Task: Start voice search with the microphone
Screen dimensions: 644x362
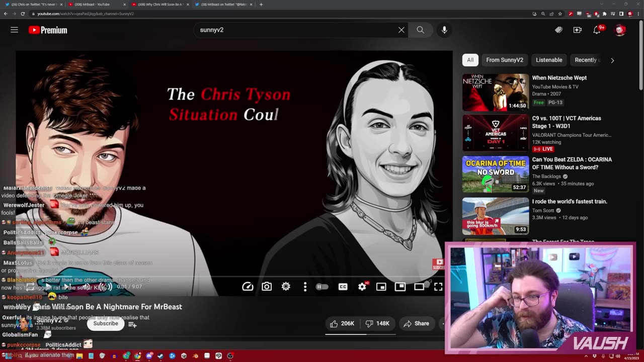Action: pyautogui.click(x=444, y=30)
